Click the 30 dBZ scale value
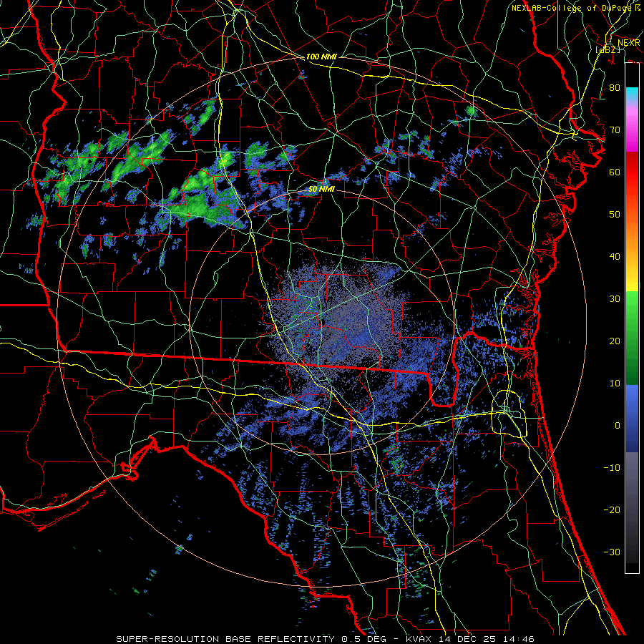This screenshot has width=644, height=644. pyautogui.click(x=615, y=298)
